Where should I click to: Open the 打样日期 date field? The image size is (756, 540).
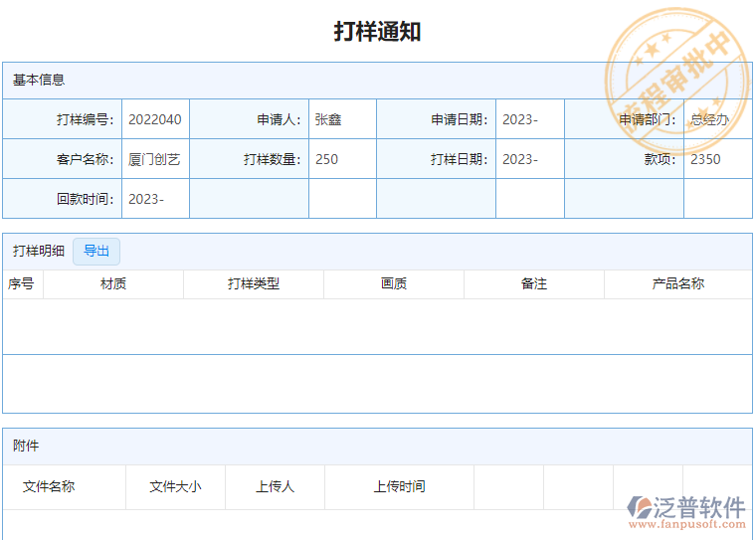click(530, 159)
